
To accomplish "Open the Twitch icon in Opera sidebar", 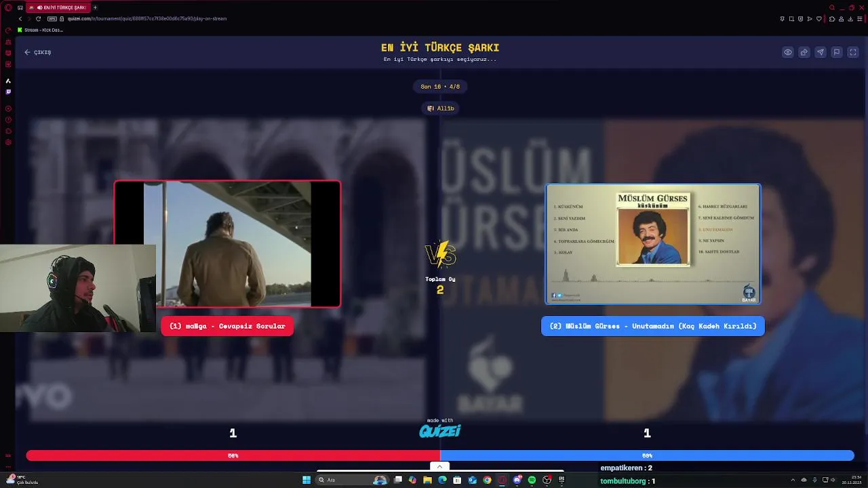I will [8, 91].
